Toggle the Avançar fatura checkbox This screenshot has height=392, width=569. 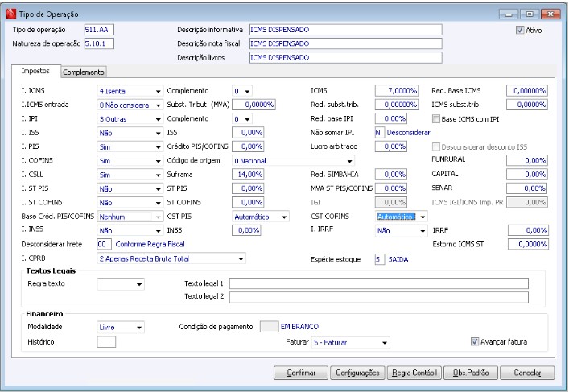[x=475, y=341]
